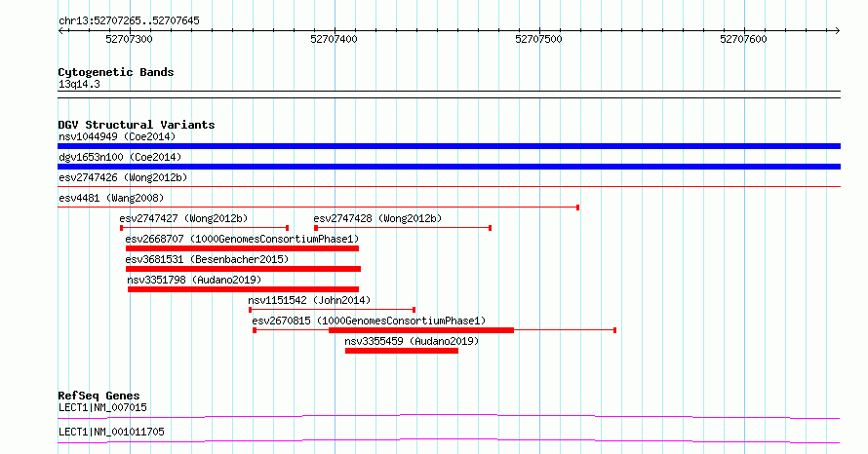Select the thick red segment of esv2670815
The height and width of the screenshot is (454, 868).
(421, 330)
